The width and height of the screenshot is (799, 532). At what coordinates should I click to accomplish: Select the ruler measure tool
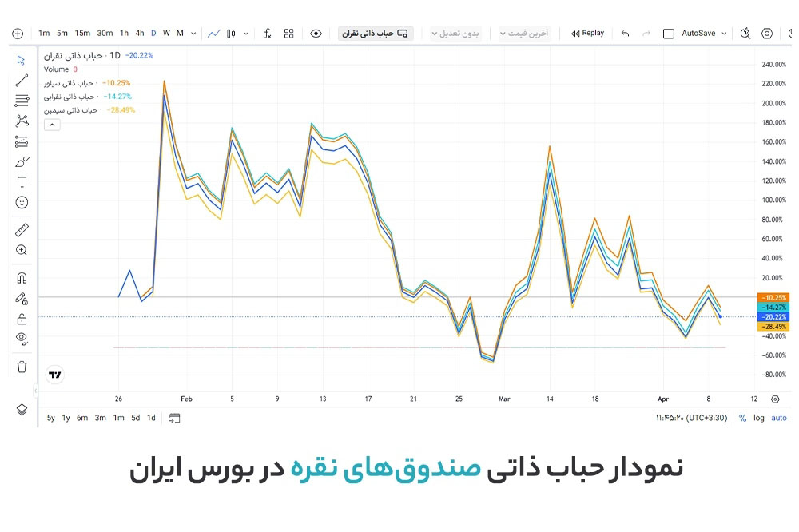click(22, 231)
